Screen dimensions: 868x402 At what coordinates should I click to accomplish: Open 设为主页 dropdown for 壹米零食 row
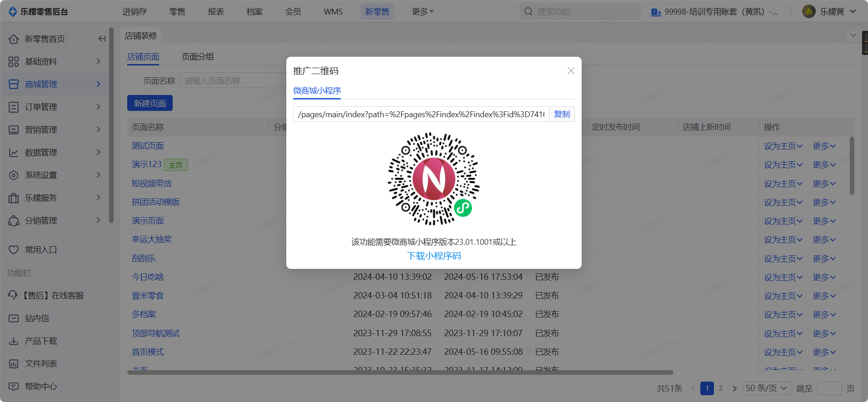(783, 296)
